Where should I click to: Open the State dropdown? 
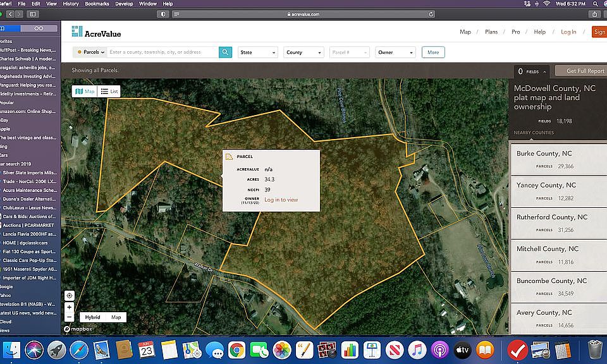(258, 52)
